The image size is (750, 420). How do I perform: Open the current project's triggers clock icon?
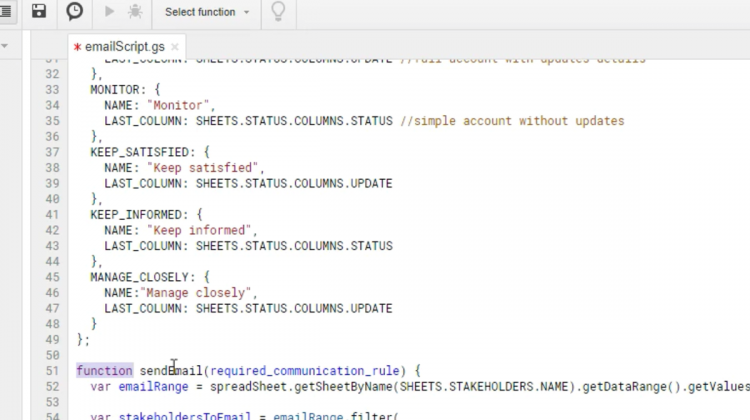click(75, 11)
